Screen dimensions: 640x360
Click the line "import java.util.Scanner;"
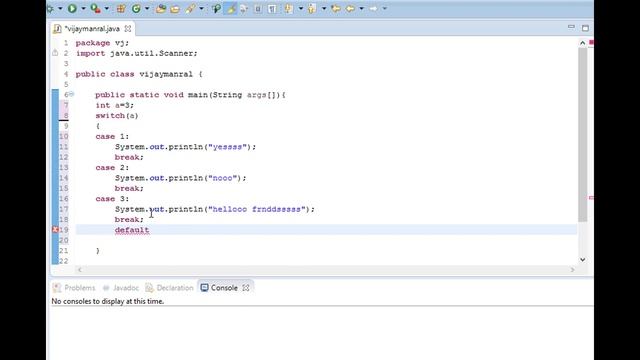click(x=136, y=53)
